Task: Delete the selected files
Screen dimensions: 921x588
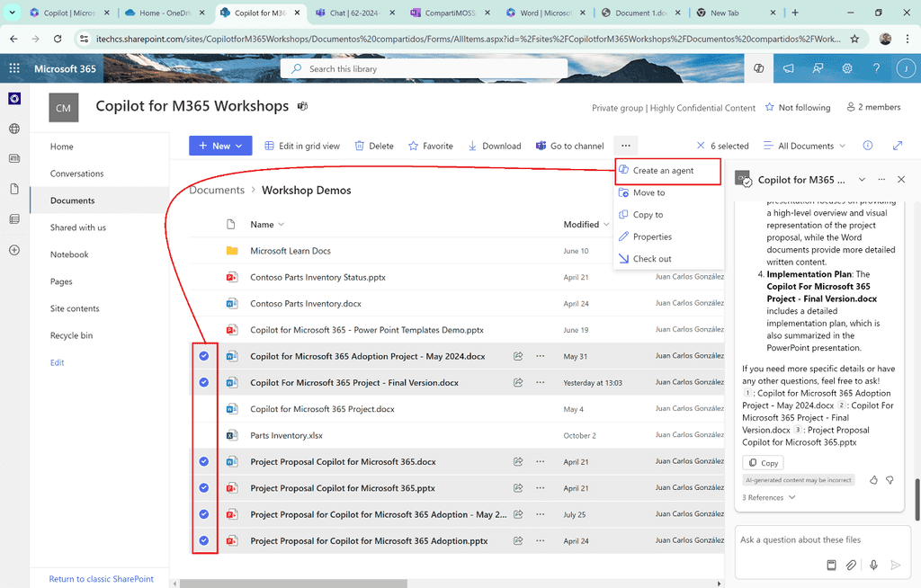Action: pyautogui.click(x=374, y=146)
